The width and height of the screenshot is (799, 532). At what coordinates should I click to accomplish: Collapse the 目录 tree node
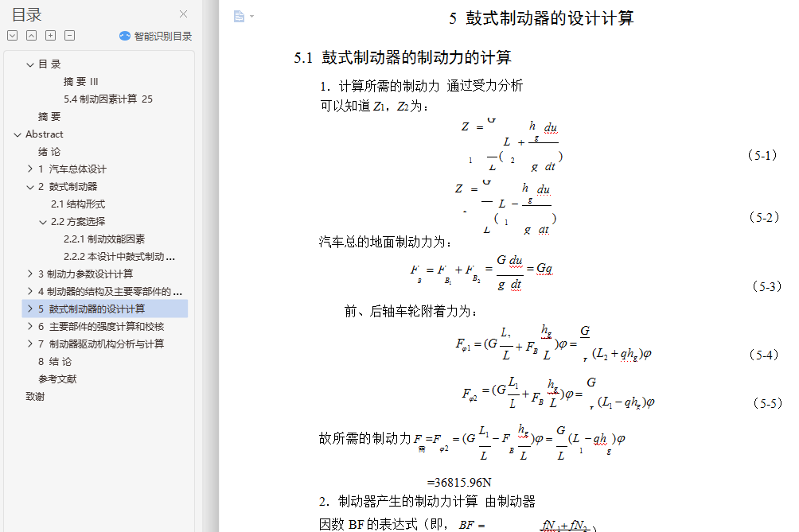[x=30, y=64]
